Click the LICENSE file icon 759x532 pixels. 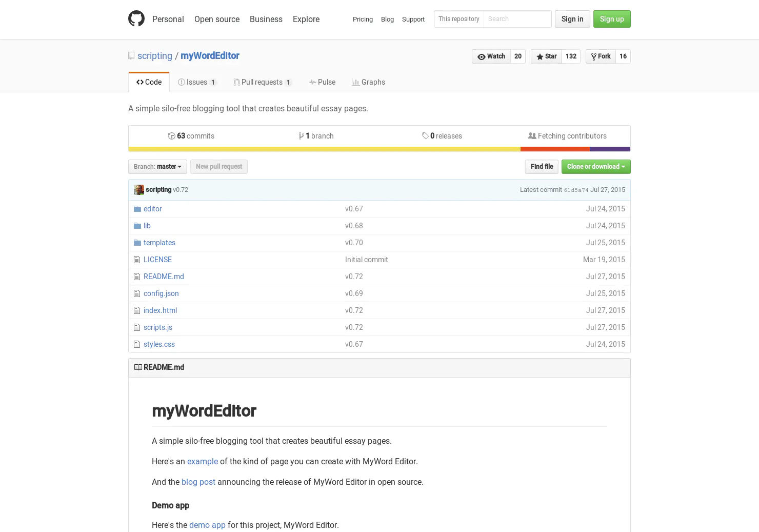(137, 260)
